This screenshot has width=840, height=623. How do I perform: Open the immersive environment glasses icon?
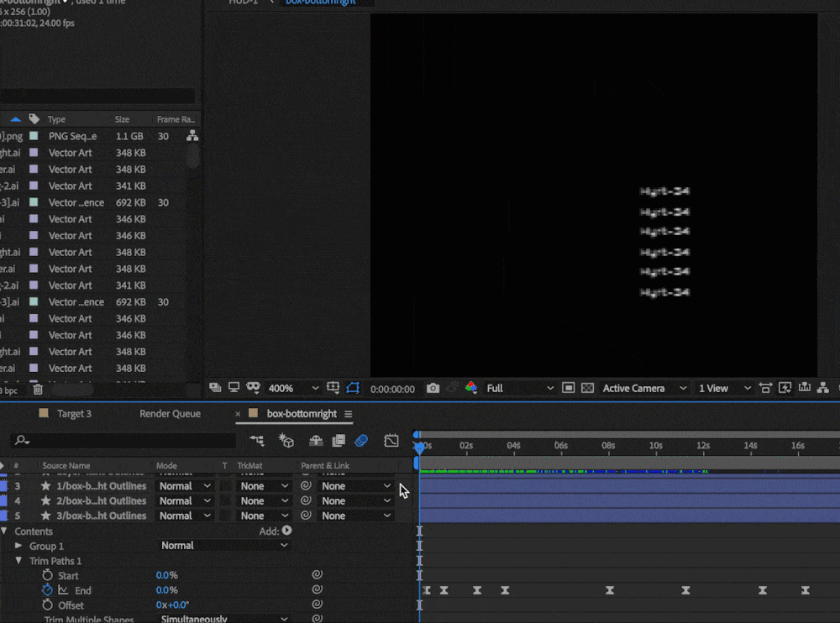[253, 387]
